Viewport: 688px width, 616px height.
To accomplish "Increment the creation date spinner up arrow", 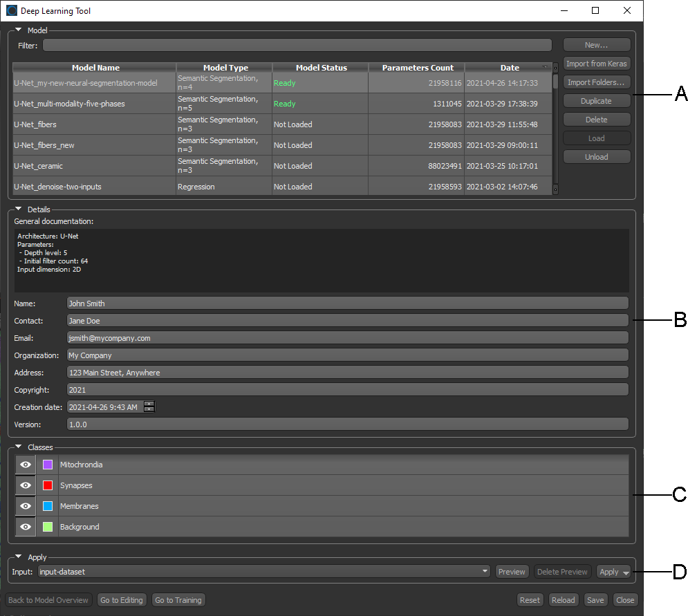I will (149, 404).
